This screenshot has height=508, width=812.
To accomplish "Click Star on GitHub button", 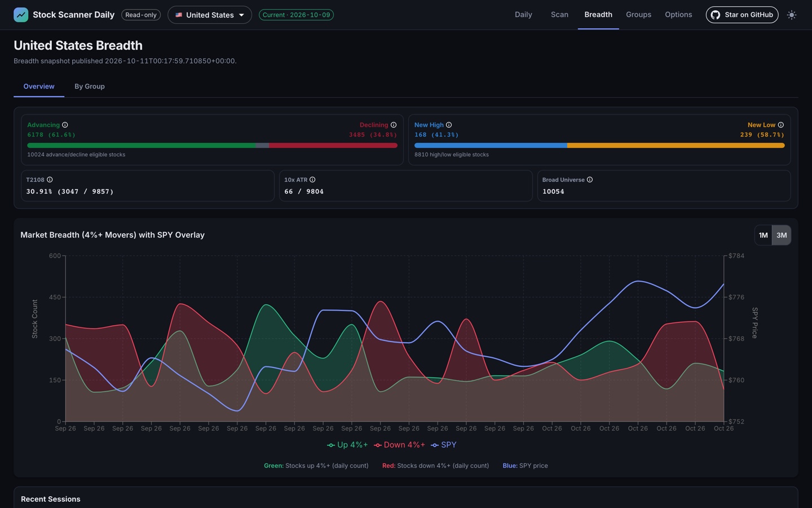I will (742, 15).
